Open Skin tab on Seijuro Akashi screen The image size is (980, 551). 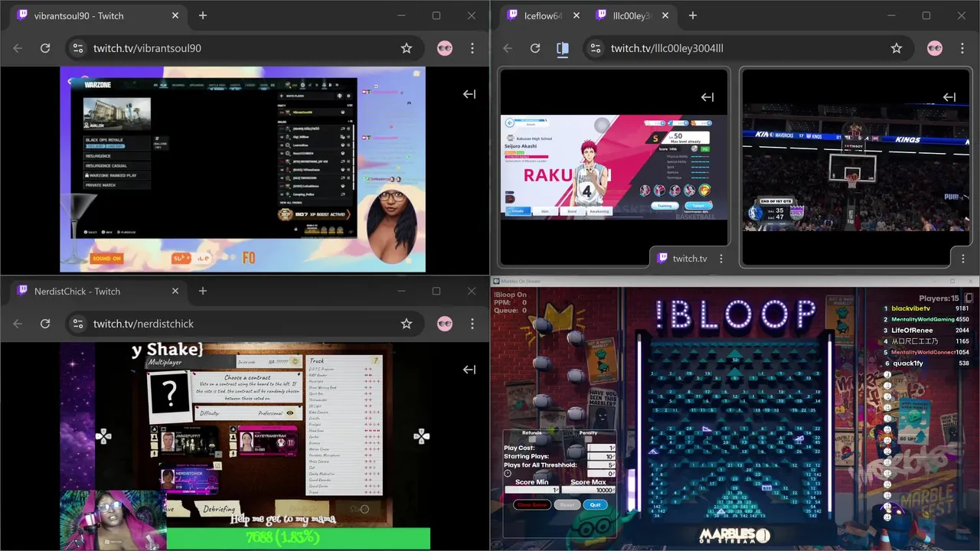(x=545, y=211)
